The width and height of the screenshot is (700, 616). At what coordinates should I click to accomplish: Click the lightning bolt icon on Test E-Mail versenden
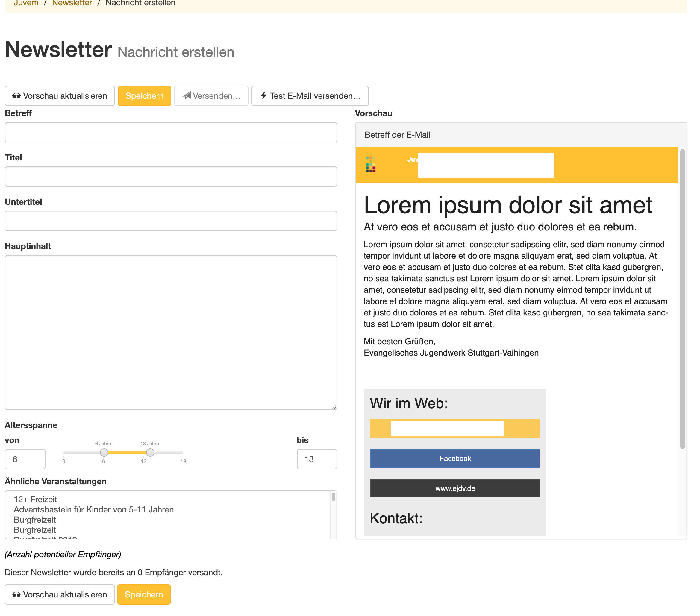tap(263, 95)
